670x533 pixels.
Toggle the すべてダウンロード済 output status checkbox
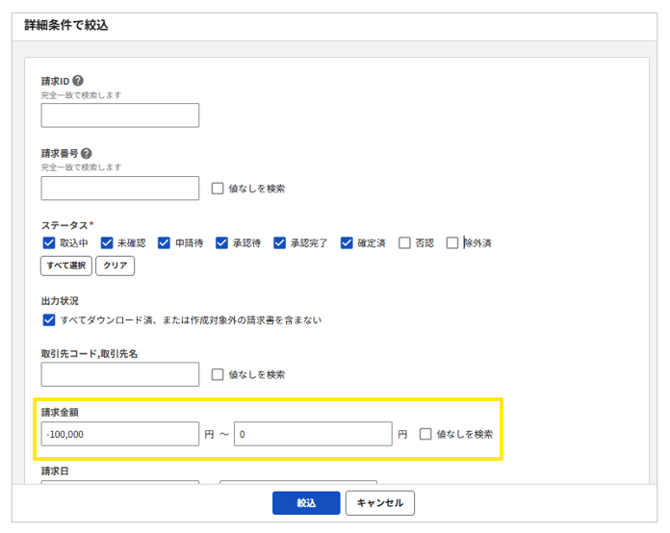[x=48, y=320]
